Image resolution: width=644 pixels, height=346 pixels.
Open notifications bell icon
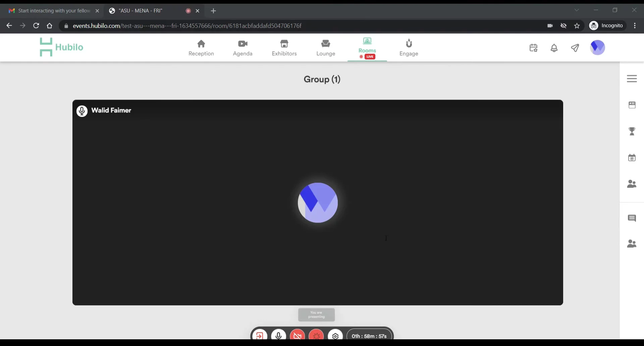[554, 48]
